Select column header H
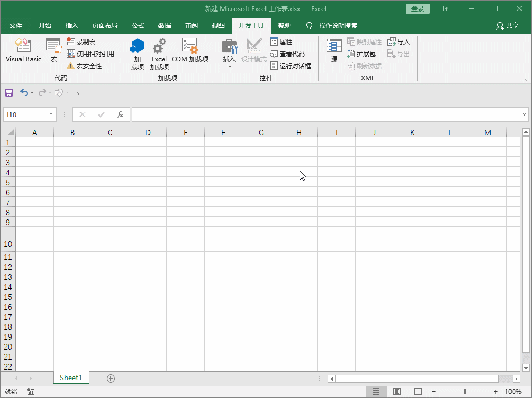This screenshot has height=398, width=532. click(299, 132)
